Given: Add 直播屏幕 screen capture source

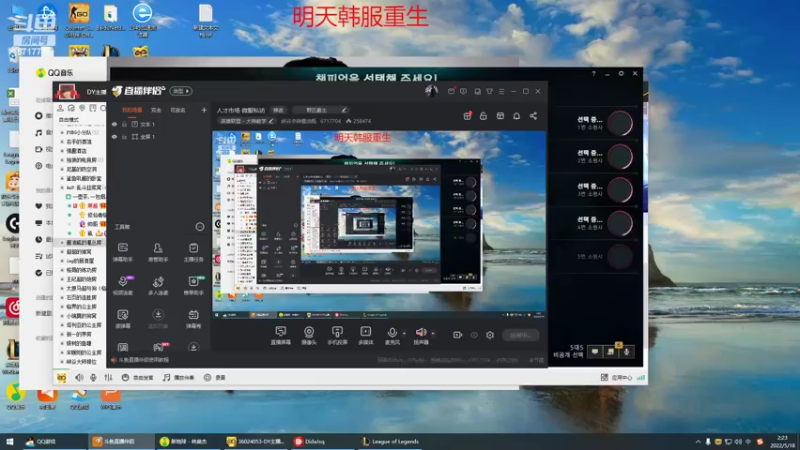Looking at the screenshot, I should pos(281,336).
